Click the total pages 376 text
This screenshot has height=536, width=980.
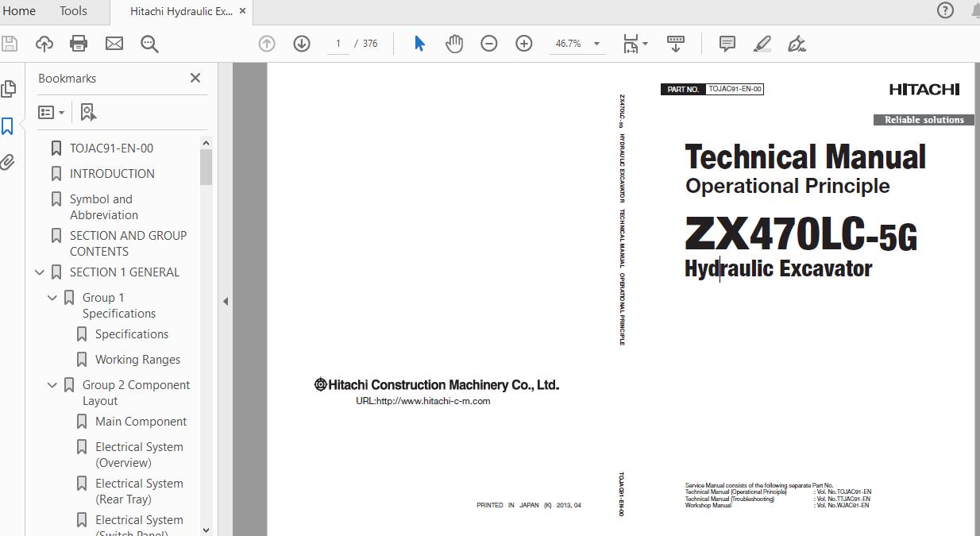click(x=370, y=44)
